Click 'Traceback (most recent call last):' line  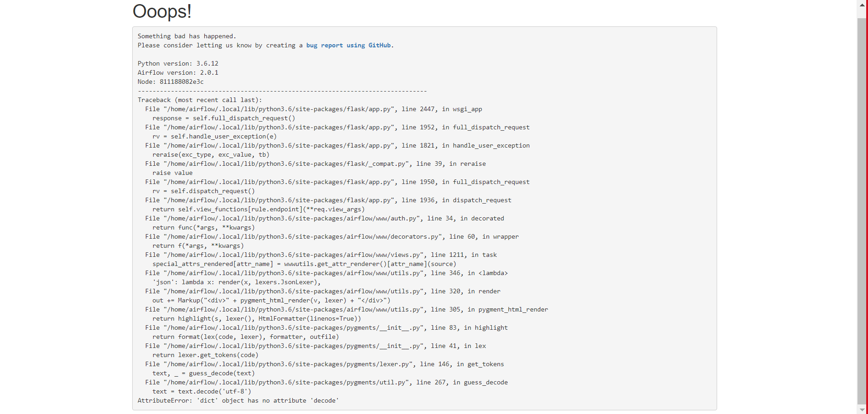(200, 100)
